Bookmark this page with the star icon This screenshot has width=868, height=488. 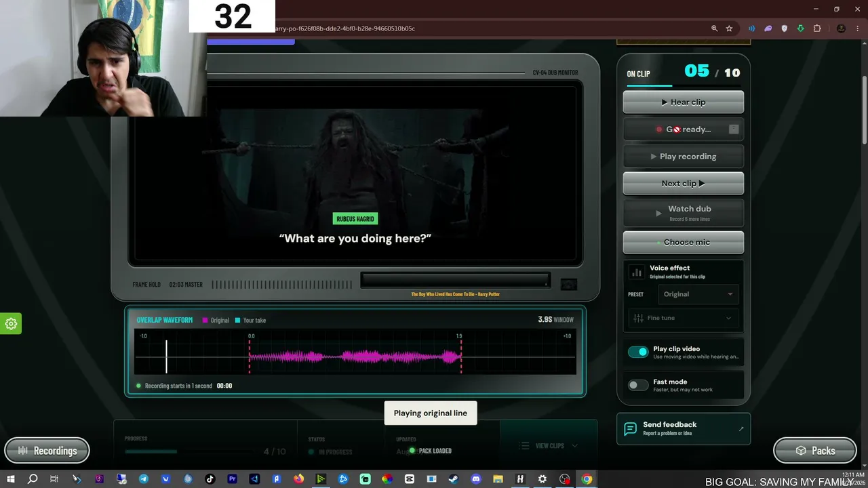[x=729, y=28]
